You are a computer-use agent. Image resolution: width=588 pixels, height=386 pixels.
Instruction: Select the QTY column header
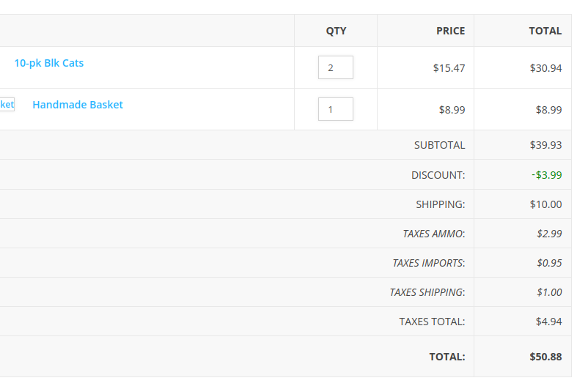pyautogui.click(x=336, y=31)
